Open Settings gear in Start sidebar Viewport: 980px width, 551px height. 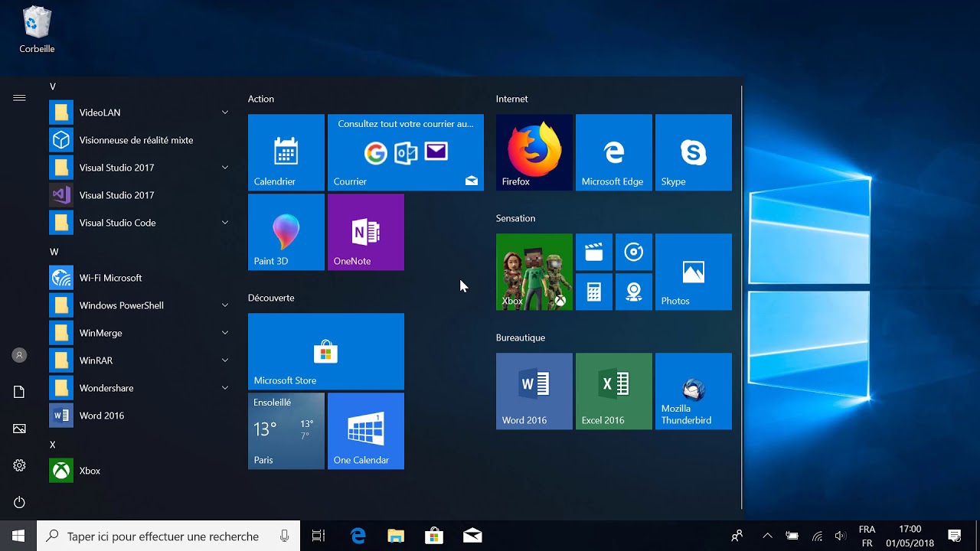(19, 465)
